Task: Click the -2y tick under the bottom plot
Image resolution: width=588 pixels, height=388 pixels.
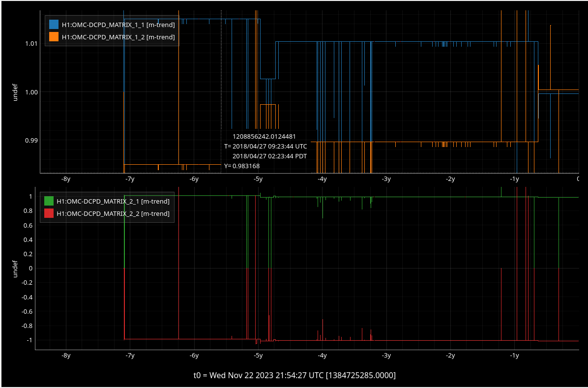Action: (450, 356)
